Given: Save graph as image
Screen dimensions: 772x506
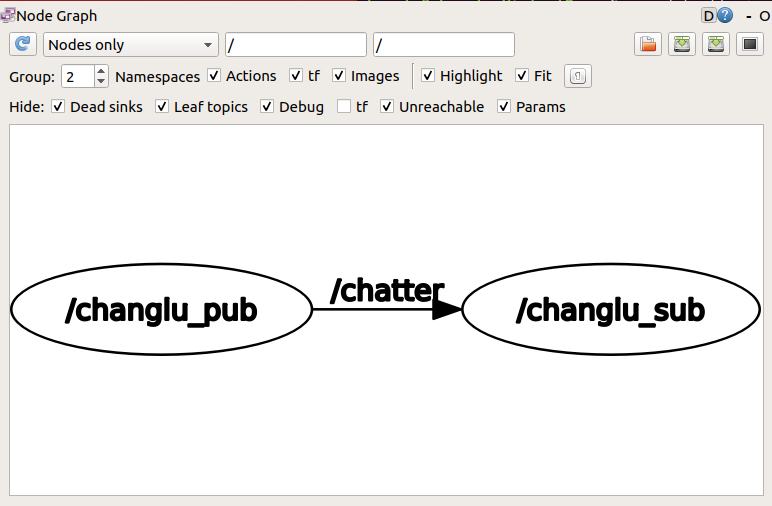Looking at the screenshot, I should pyautogui.click(x=749, y=45).
